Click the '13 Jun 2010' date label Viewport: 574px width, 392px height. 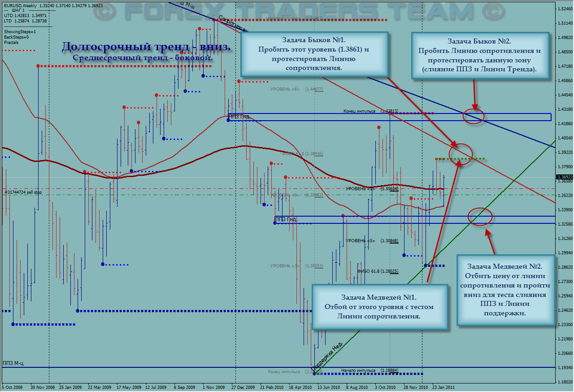coord(329,387)
